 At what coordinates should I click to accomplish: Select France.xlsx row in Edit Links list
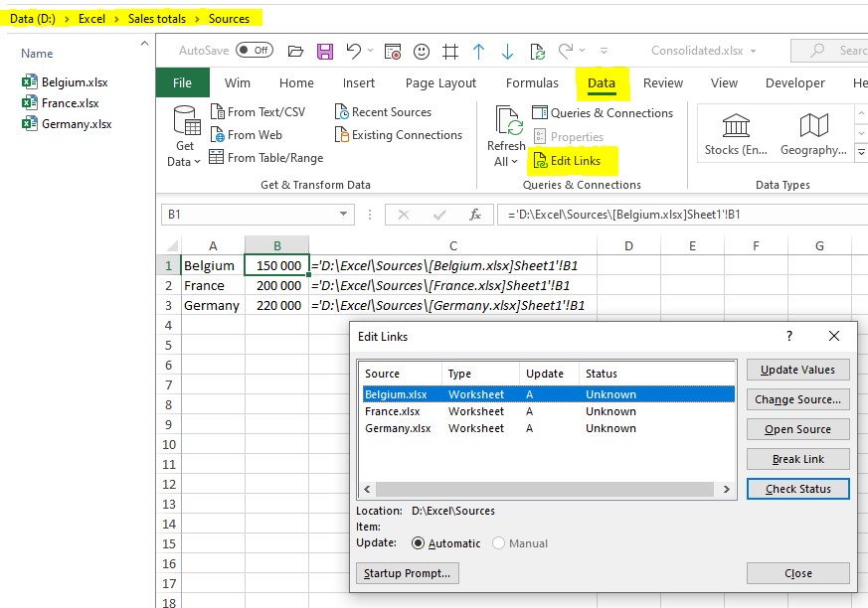(x=549, y=411)
